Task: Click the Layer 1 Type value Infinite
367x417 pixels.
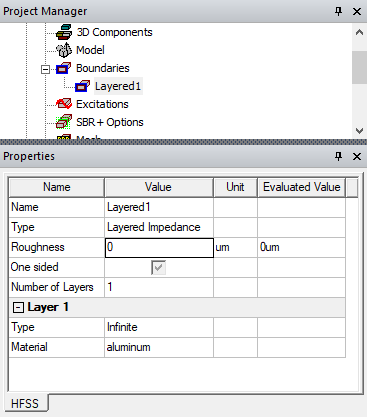Action: pyautogui.click(x=159, y=327)
